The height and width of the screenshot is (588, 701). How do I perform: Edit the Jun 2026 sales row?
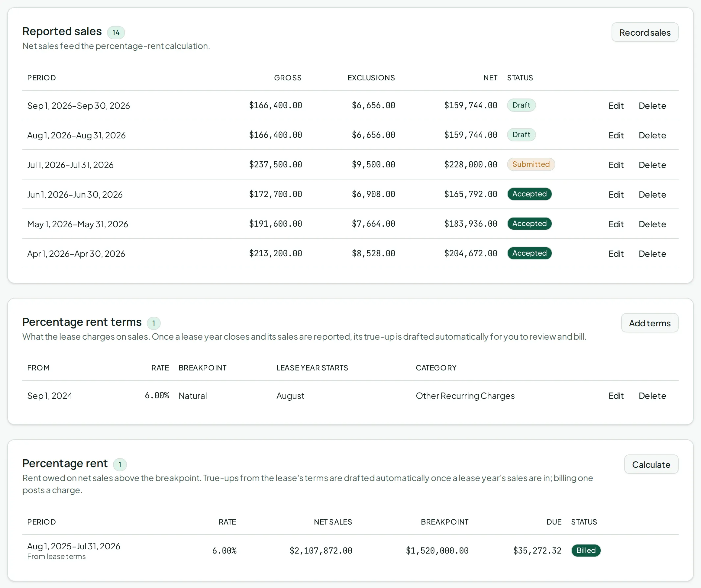tap(616, 194)
